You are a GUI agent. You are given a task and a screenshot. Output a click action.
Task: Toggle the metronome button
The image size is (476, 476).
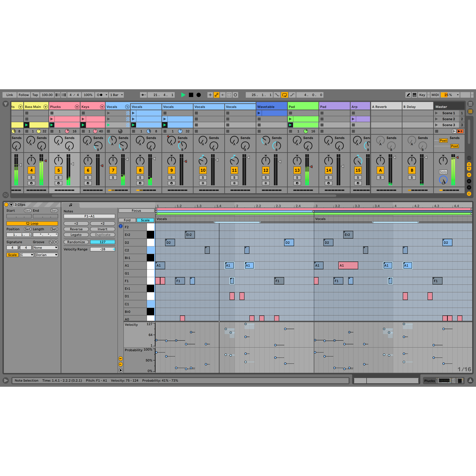(x=100, y=95)
